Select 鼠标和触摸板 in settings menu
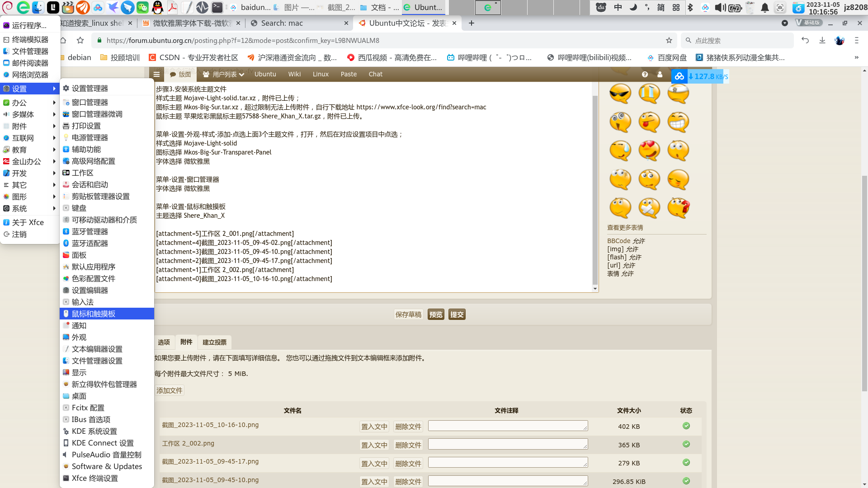This screenshot has height=488, width=868. 107,314
